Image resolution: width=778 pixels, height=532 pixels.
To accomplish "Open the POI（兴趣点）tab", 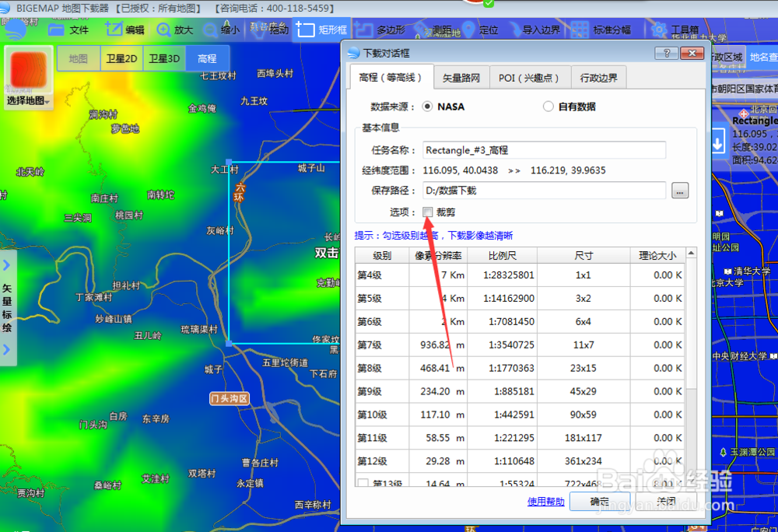I will tap(529, 78).
